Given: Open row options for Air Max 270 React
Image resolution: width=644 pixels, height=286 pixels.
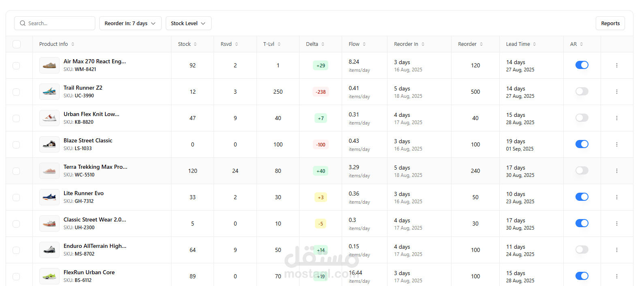Looking at the screenshot, I should click(616, 65).
